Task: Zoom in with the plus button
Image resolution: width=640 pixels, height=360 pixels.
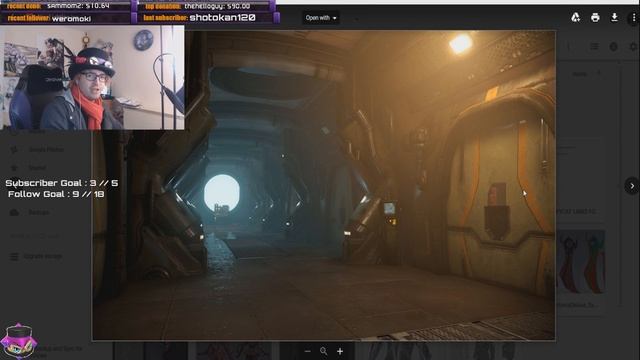Action: pos(340,351)
